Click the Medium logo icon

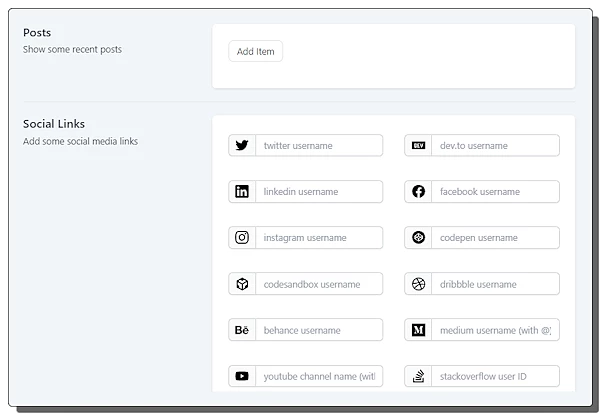click(x=418, y=330)
